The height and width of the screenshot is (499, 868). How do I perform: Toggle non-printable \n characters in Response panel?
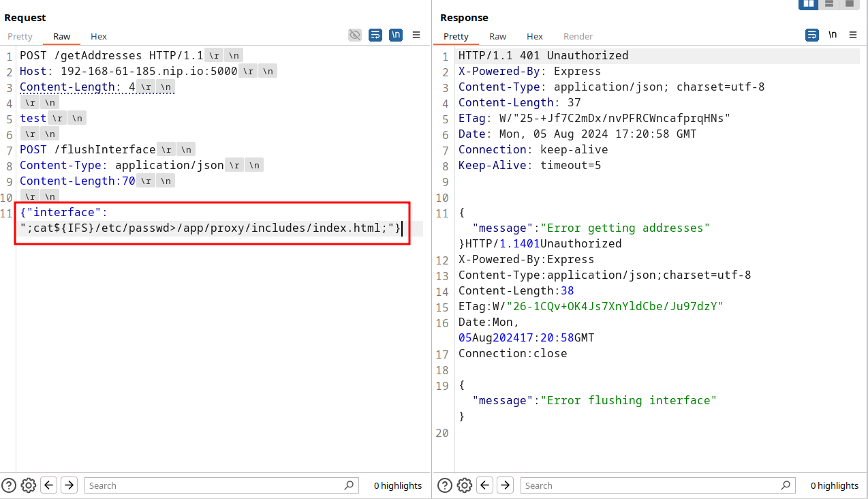833,35
